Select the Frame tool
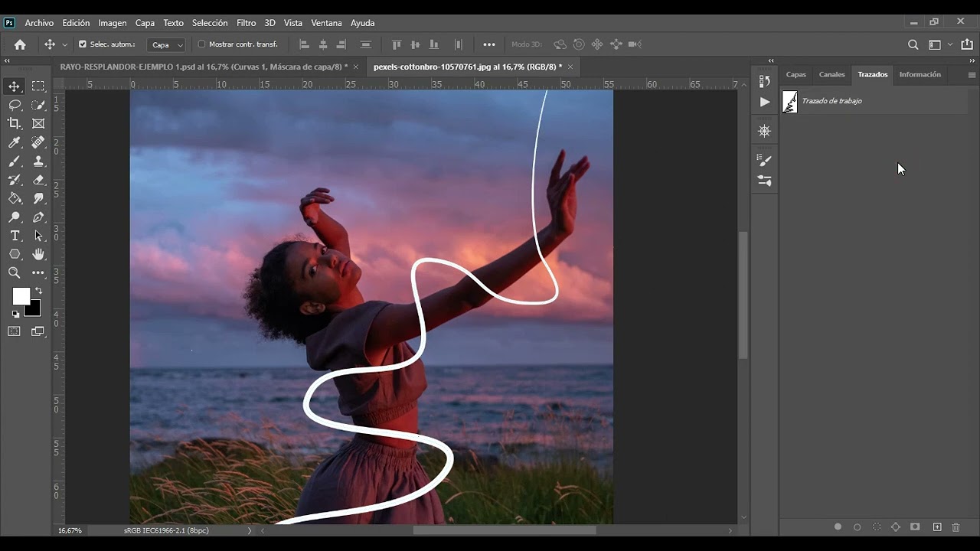This screenshot has width=980, height=551. pos(38,123)
